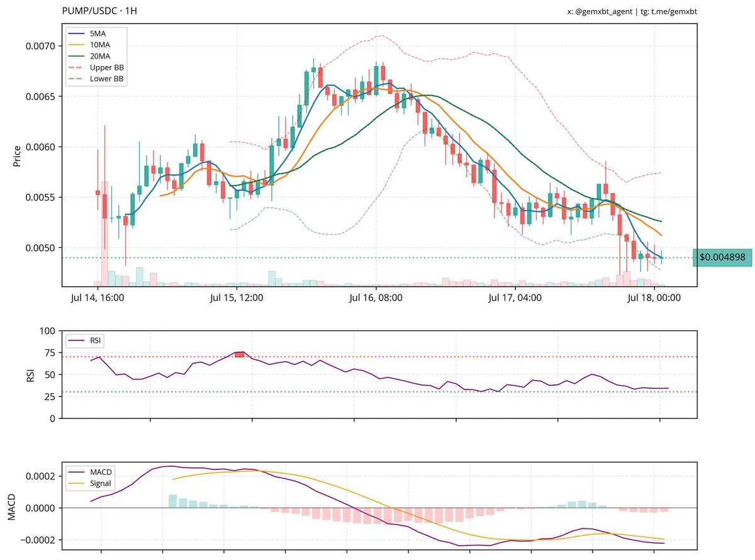Image resolution: width=755 pixels, height=560 pixels.
Task: Click the MACD vertical axis title
Action: 11,507
